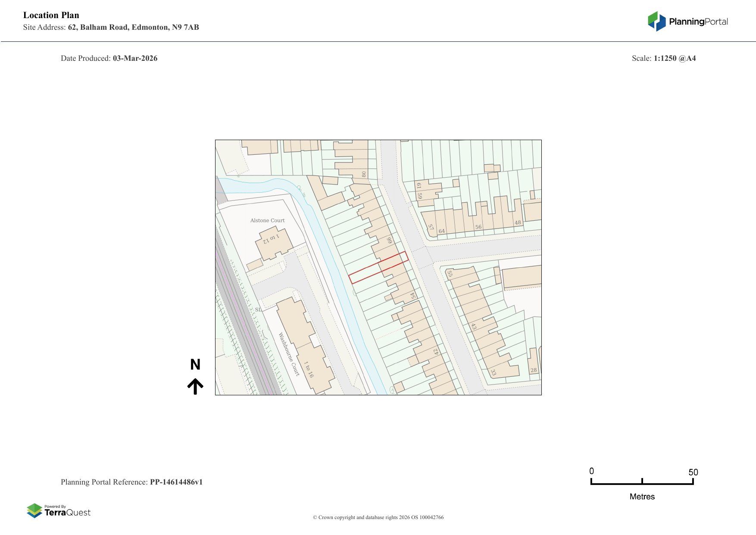Click the north arrow symbol
Viewport: 756px width, 535px height.
[196, 385]
